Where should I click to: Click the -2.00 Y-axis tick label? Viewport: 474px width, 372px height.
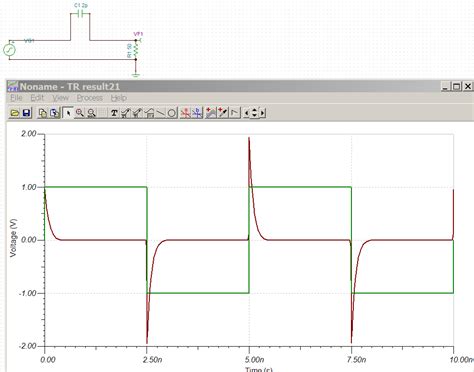pyautogui.click(x=27, y=346)
